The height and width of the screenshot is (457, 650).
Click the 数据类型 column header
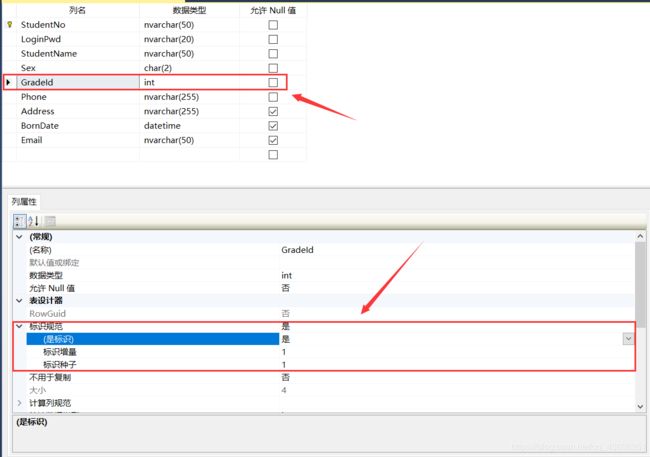(189, 10)
